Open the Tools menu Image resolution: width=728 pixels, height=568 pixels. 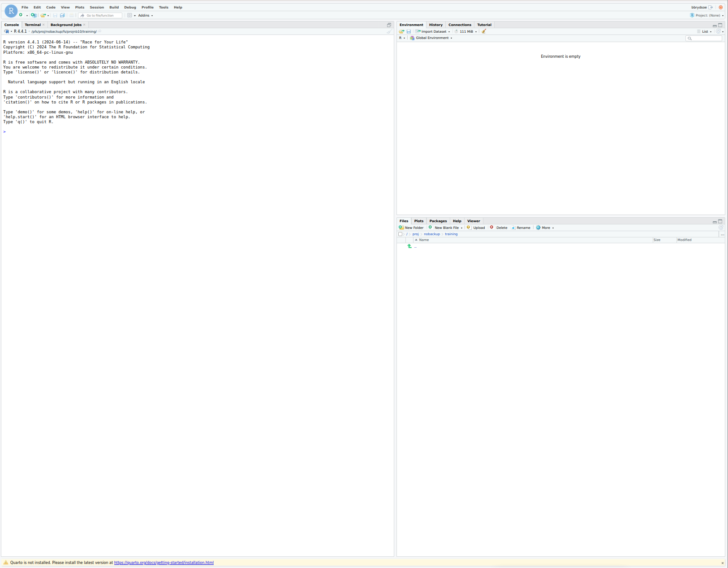coord(164,7)
